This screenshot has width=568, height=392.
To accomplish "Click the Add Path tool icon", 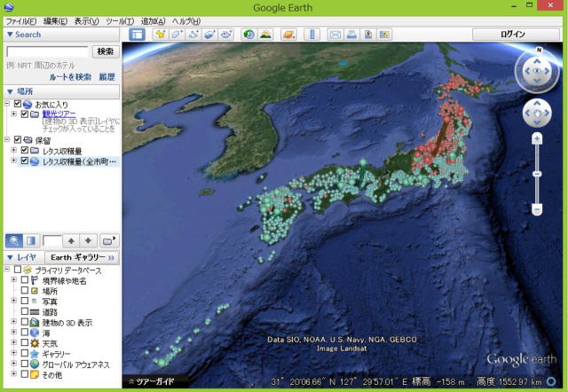I will (x=193, y=35).
